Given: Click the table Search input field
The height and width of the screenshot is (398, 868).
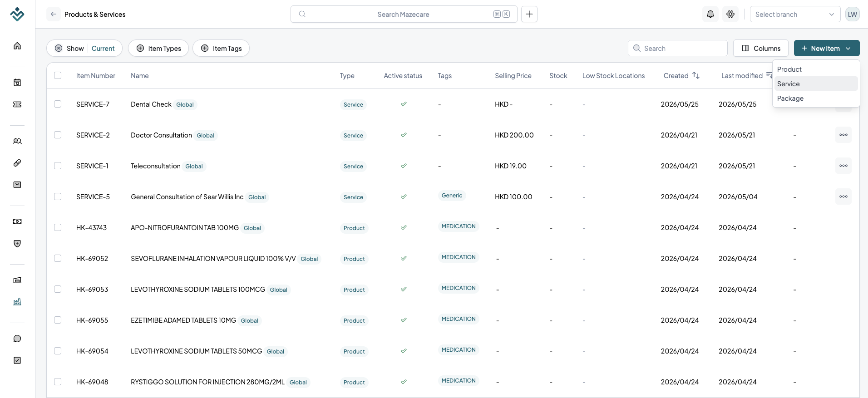Looking at the screenshot, I should click(678, 48).
